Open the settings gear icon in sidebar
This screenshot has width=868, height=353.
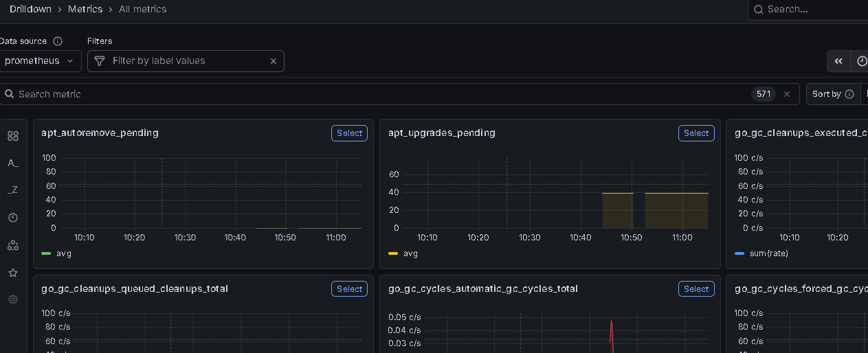click(x=12, y=299)
